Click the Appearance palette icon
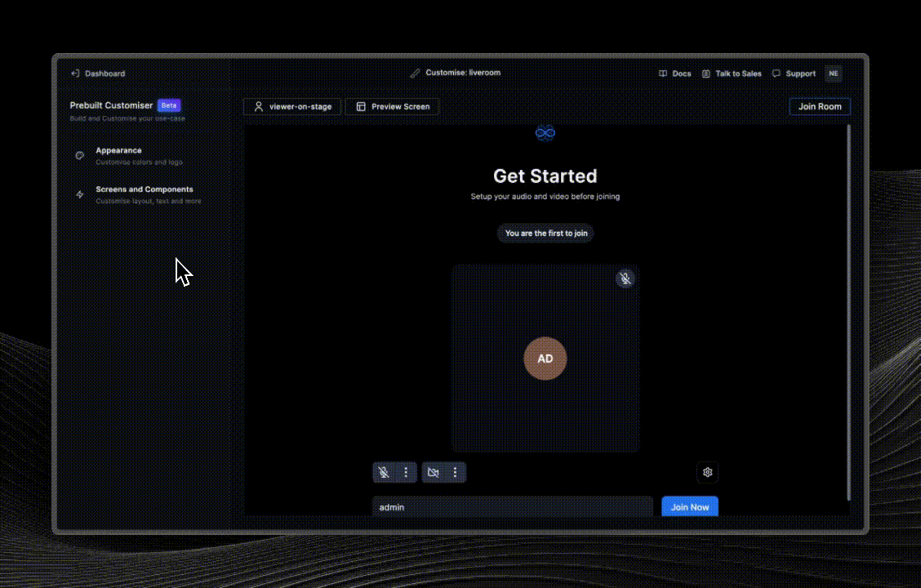Image resolution: width=921 pixels, height=588 pixels. click(x=80, y=156)
